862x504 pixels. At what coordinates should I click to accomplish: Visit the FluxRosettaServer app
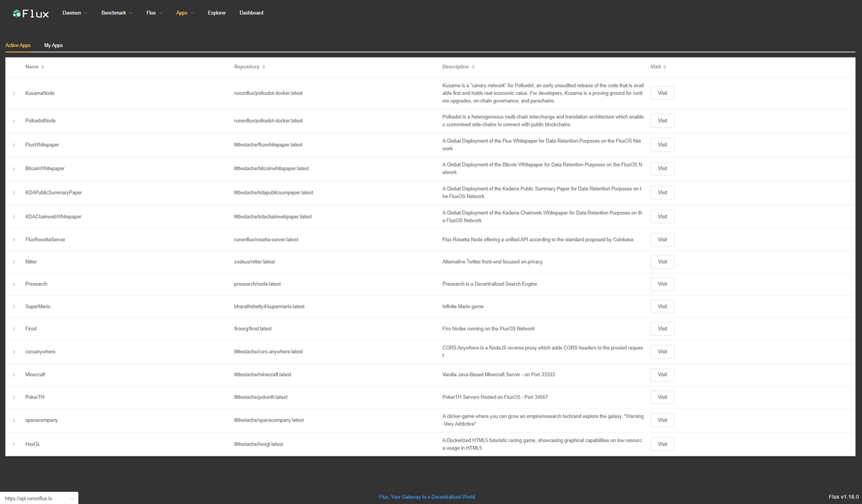point(662,240)
